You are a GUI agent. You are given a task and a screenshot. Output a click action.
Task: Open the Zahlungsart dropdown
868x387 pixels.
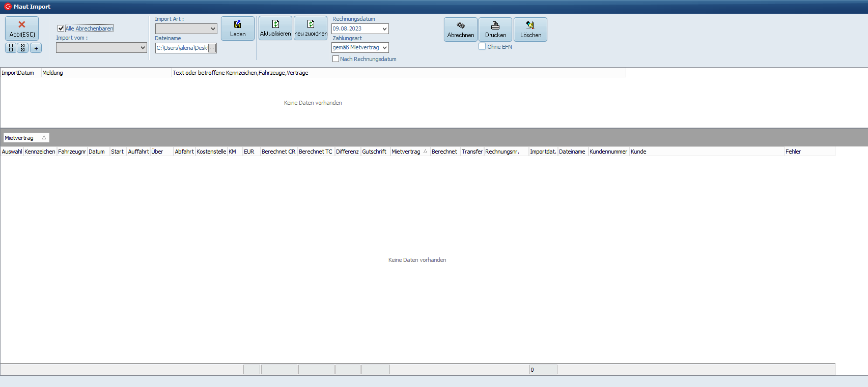click(384, 48)
